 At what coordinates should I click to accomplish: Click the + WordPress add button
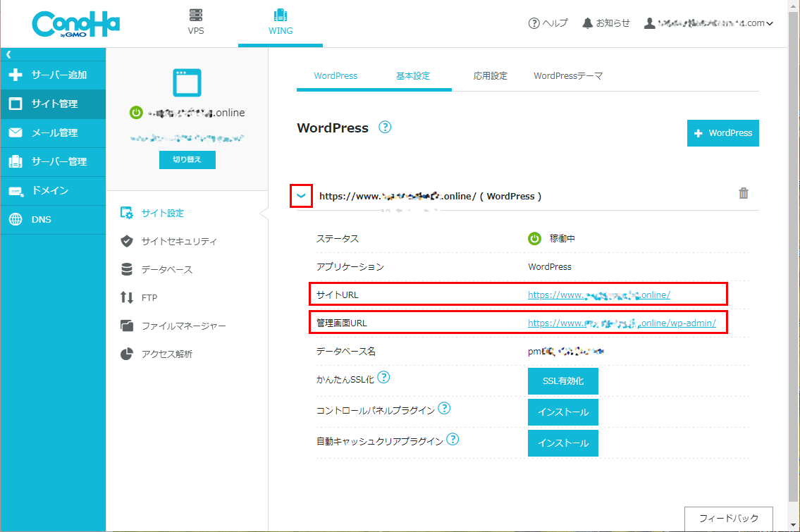pos(723,133)
